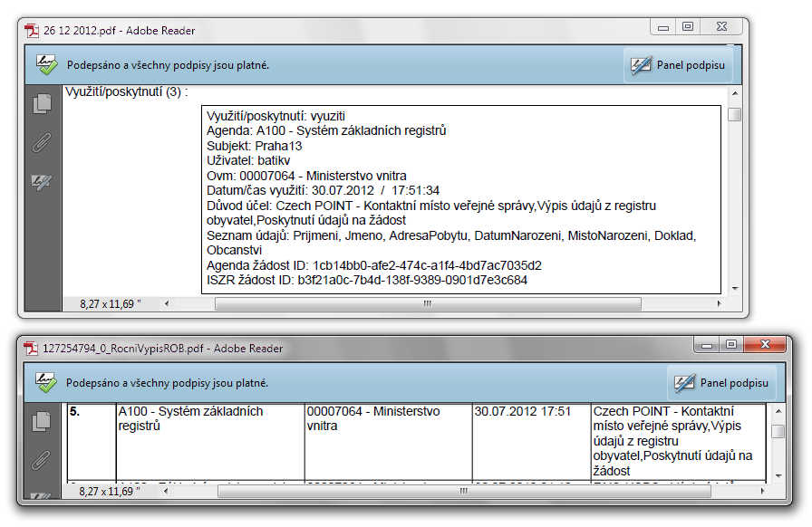Maximize the 26 12 2012.pdf window
The height and width of the screenshot is (527, 812).
pos(688,27)
